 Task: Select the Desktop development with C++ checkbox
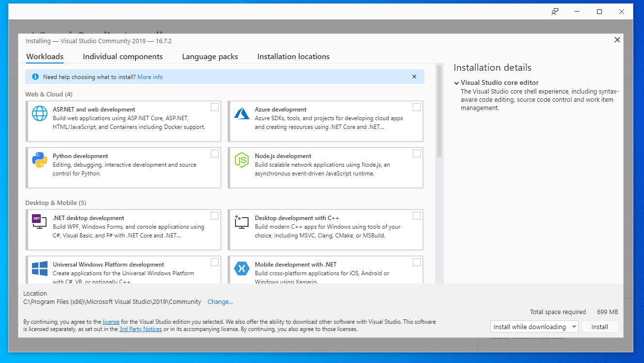[x=417, y=215]
